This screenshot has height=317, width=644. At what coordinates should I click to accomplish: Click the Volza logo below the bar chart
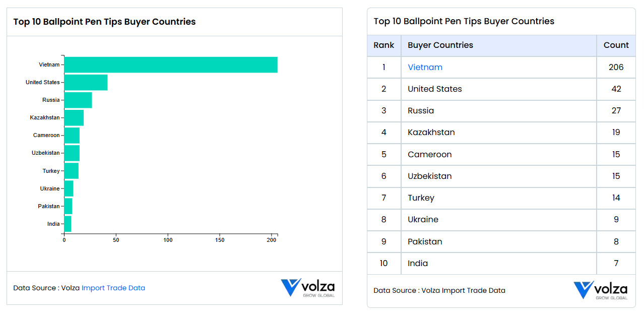pyautogui.click(x=307, y=288)
